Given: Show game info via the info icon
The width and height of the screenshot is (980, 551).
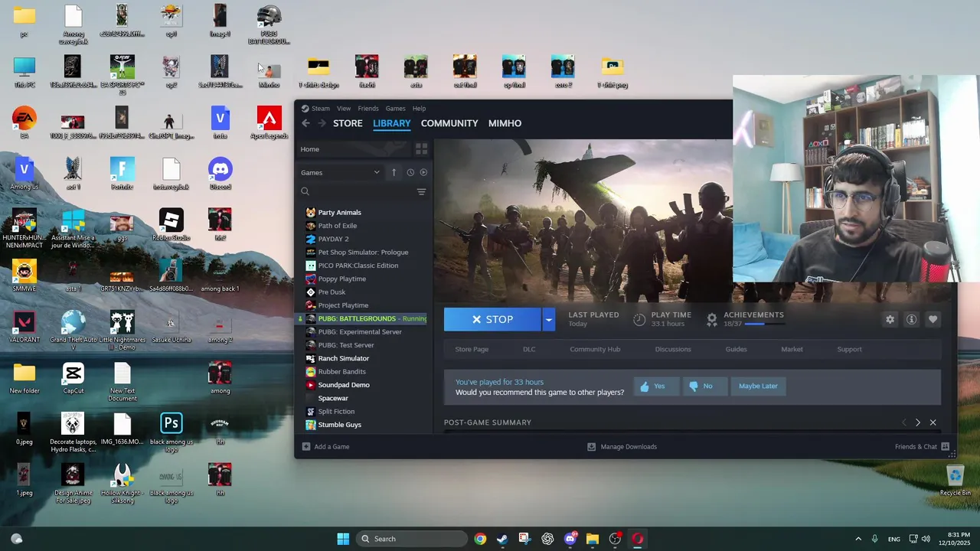Looking at the screenshot, I should [x=911, y=320].
